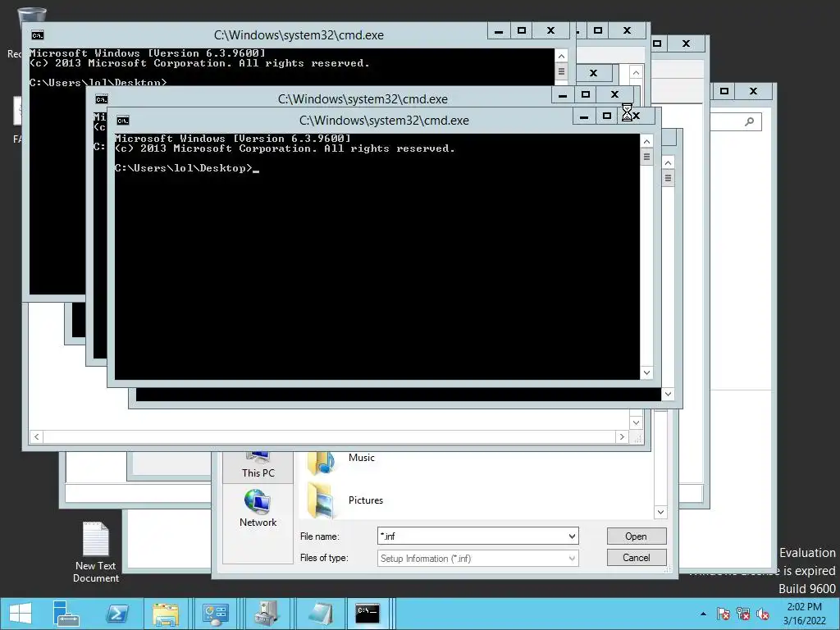The height and width of the screenshot is (630, 840).
Task: Click the horizontal scrollbar's left arrow
Action: point(36,436)
